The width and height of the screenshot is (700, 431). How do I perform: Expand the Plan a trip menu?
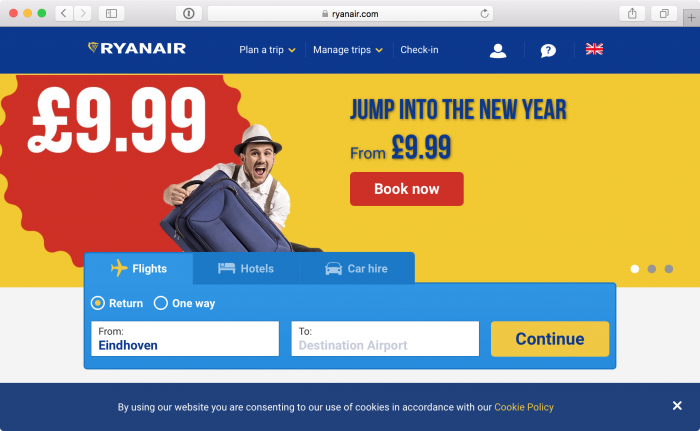coord(267,50)
